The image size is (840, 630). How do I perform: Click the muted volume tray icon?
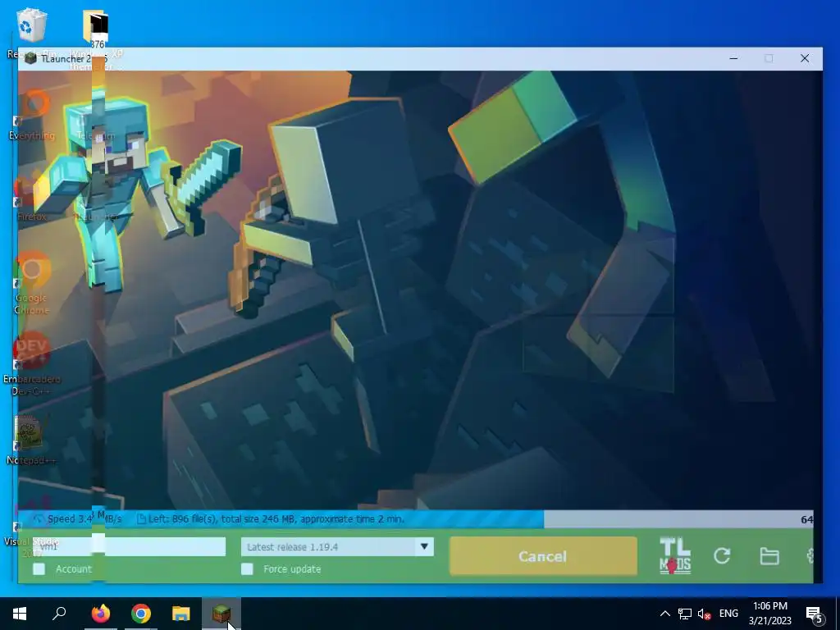[704, 614]
